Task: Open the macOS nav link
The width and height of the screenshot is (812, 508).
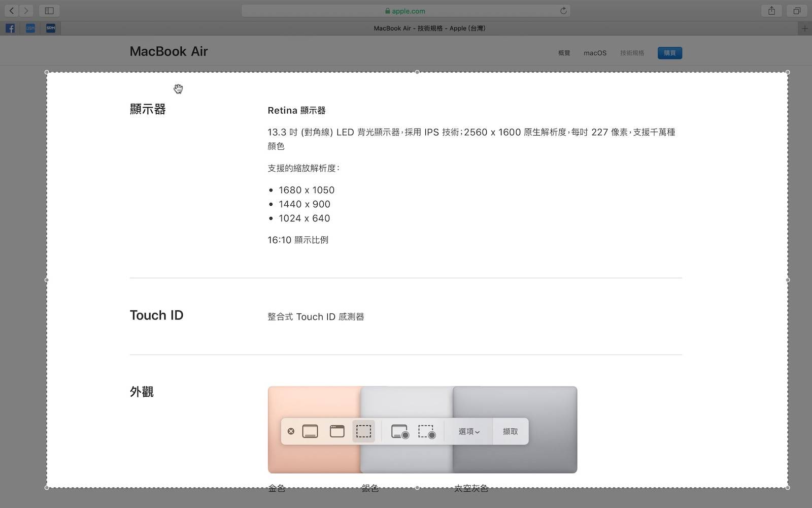Action: click(595, 53)
